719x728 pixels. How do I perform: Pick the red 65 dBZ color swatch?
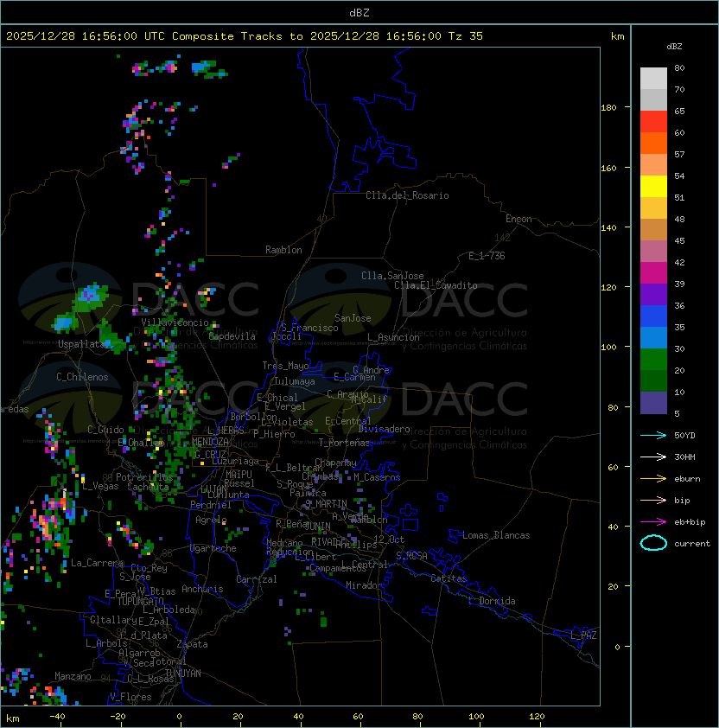[x=653, y=122]
